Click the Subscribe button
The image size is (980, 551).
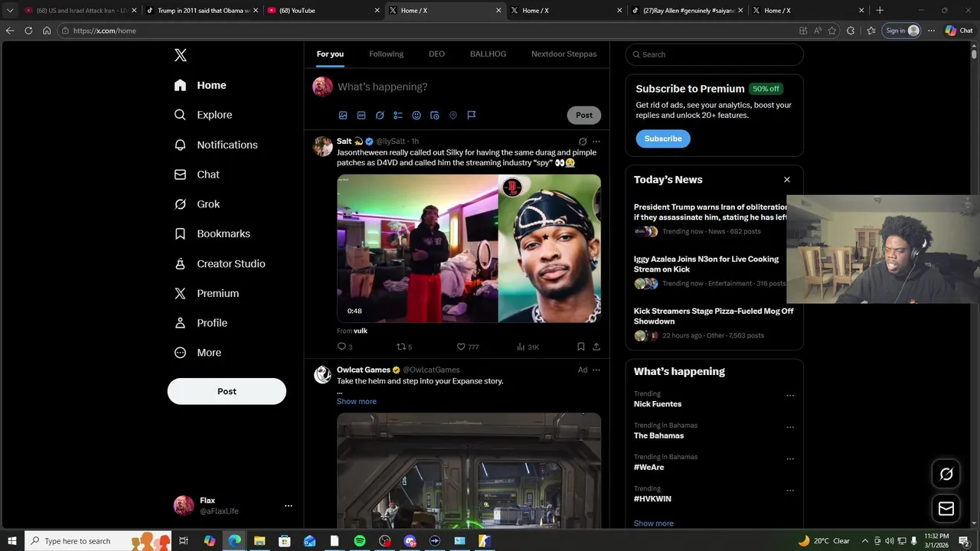pos(663,139)
